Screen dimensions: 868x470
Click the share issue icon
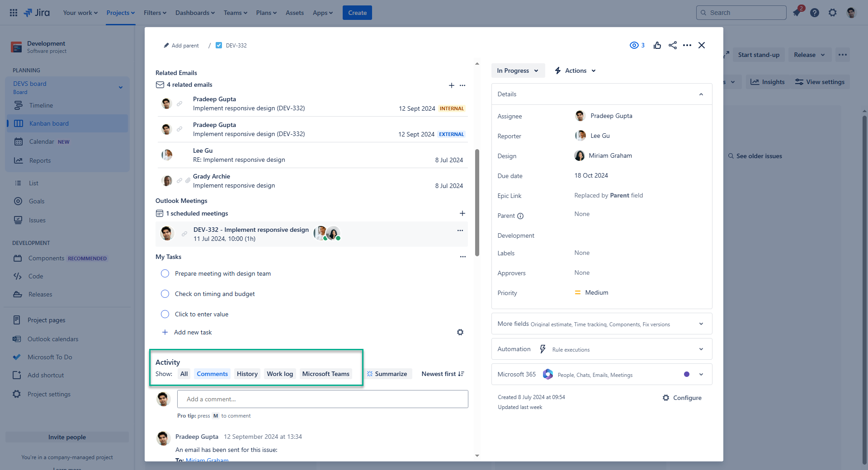click(673, 45)
